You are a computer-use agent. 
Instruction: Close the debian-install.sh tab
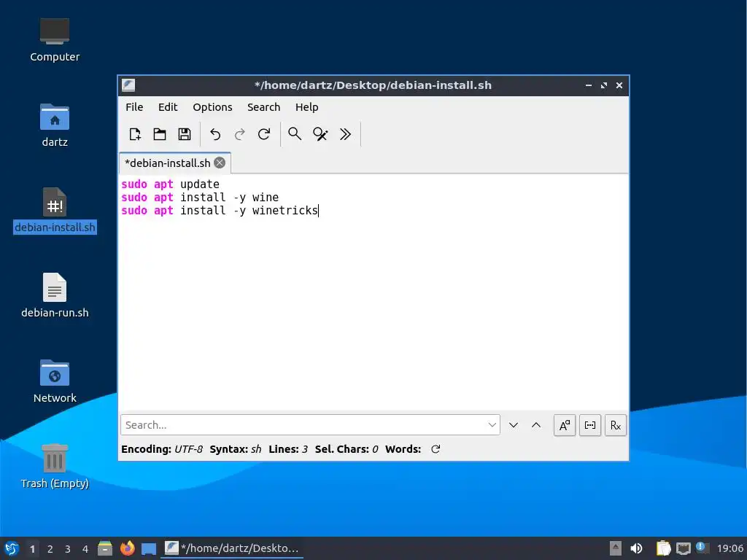click(x=220, y=163)
